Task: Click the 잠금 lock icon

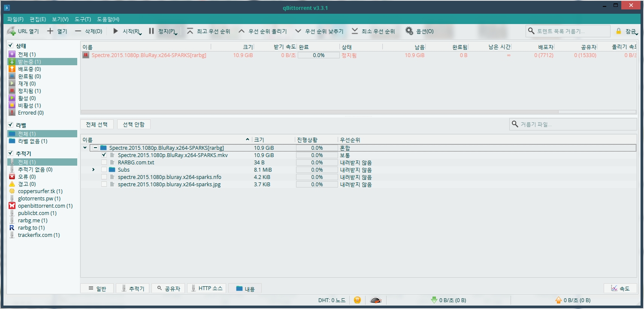Action: point(619,31)
